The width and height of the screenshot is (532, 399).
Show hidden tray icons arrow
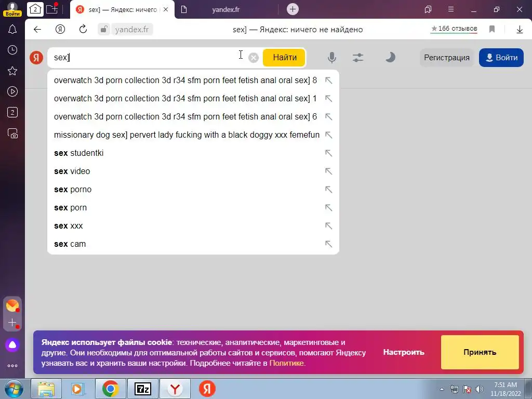(442, 389)
